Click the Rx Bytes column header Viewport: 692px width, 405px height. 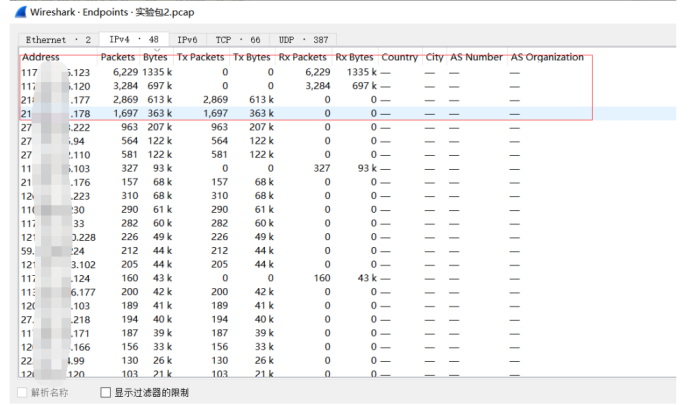354,57
